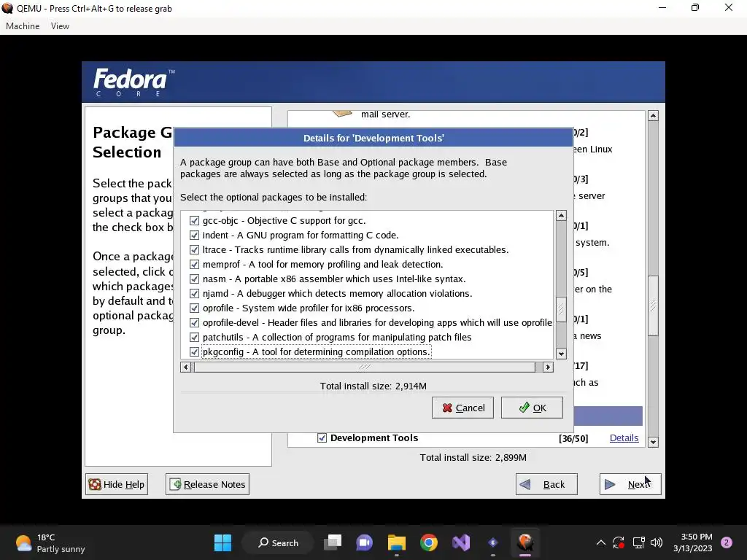This screenshot has width=747, height=560.
Task: Uncheck the gcc-objc package checkbox
Action: (x=194, y=220)
